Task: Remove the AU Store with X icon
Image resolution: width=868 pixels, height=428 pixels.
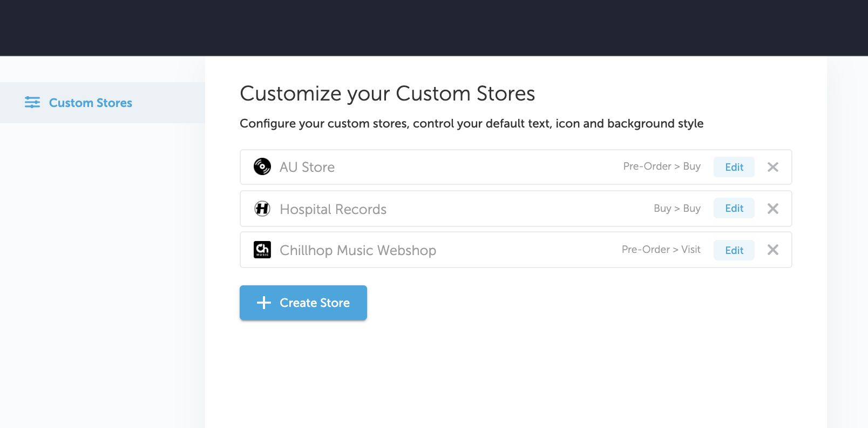Action: coord(773,167)
